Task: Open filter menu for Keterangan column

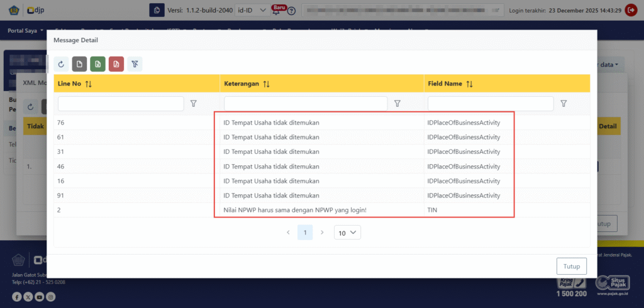Action: coord(397,104)
